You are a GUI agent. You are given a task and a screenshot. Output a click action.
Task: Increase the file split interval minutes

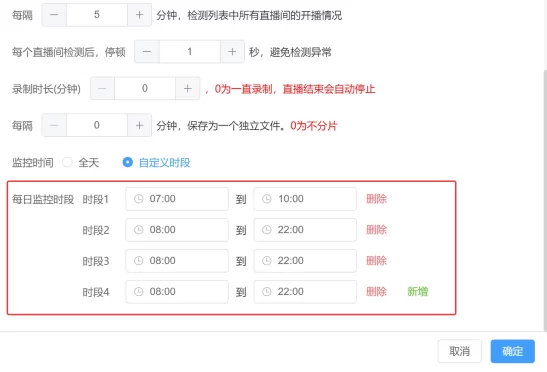click(x=140, y=125)
